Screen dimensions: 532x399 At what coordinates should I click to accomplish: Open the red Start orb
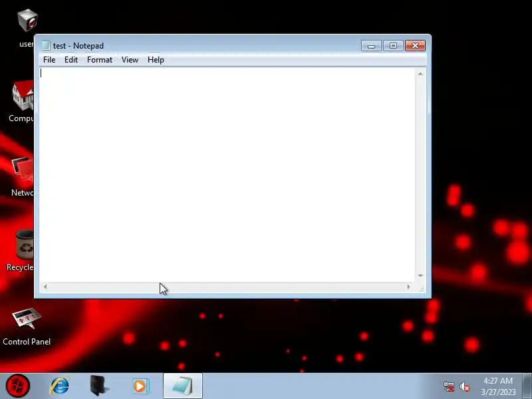[18, 386]
